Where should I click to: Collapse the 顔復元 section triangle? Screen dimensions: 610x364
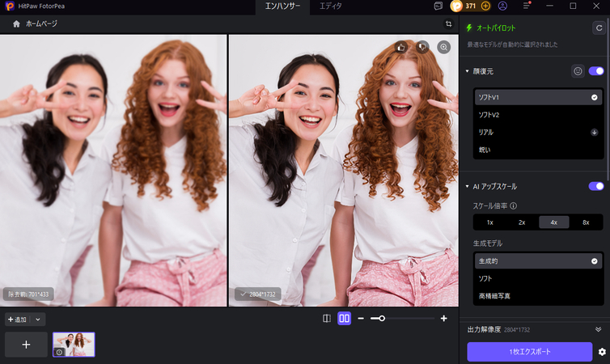468,71
